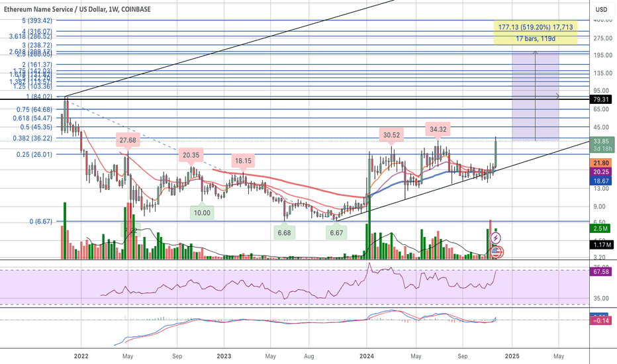This screenshot has height=364, width=617.
Task: Click the purple 20.25 moving average tag
Action: tap(601, 172)
